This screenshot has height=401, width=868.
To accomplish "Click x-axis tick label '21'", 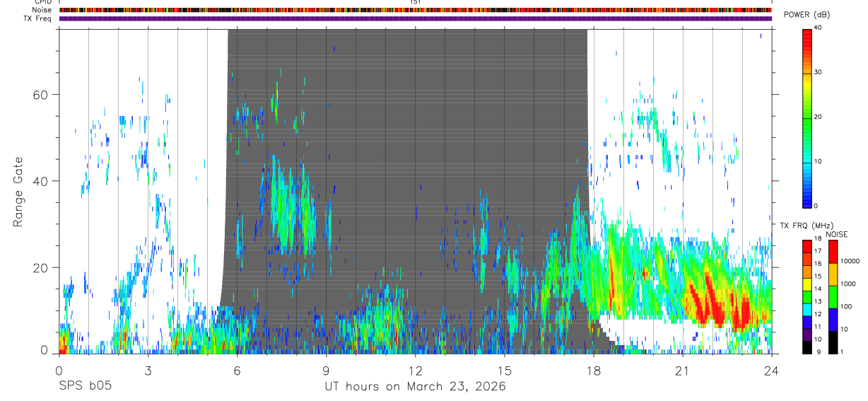I will (x=683, y=370).
